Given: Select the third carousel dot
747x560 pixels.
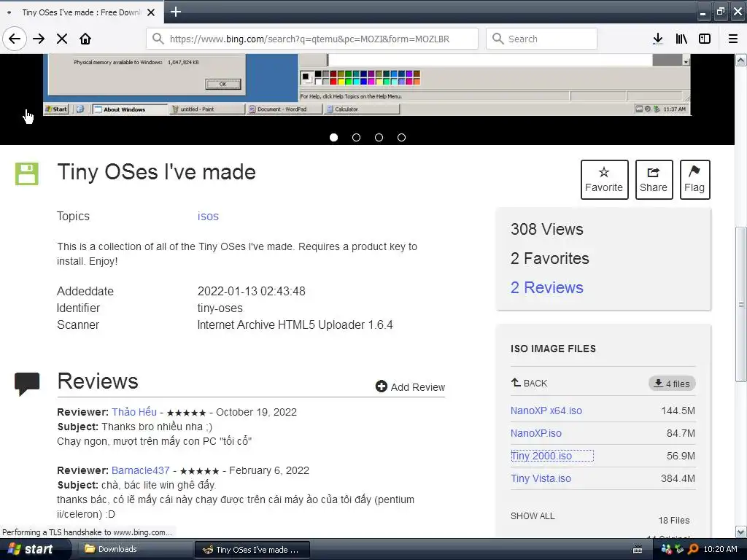Looking at the screenshot, I should [x=379, y=137].
